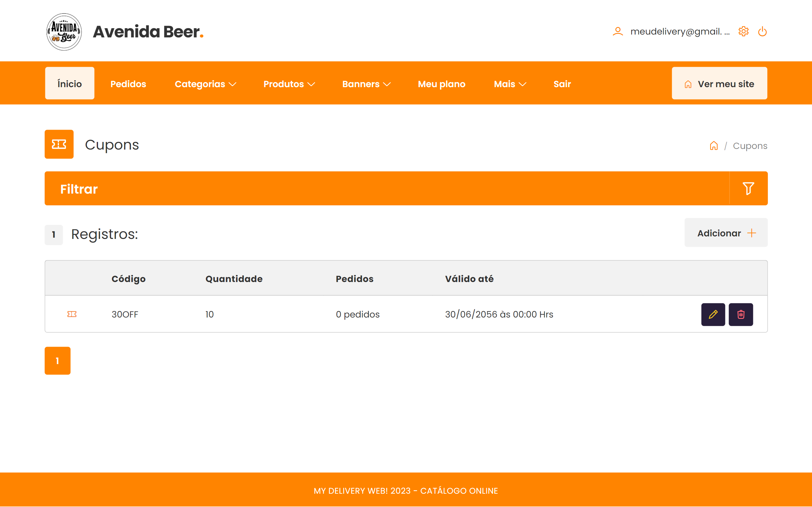Click the ticket icon in 30OFF row
The height and width of the screenshot is (507, 812).
click(x=72, y=314)
